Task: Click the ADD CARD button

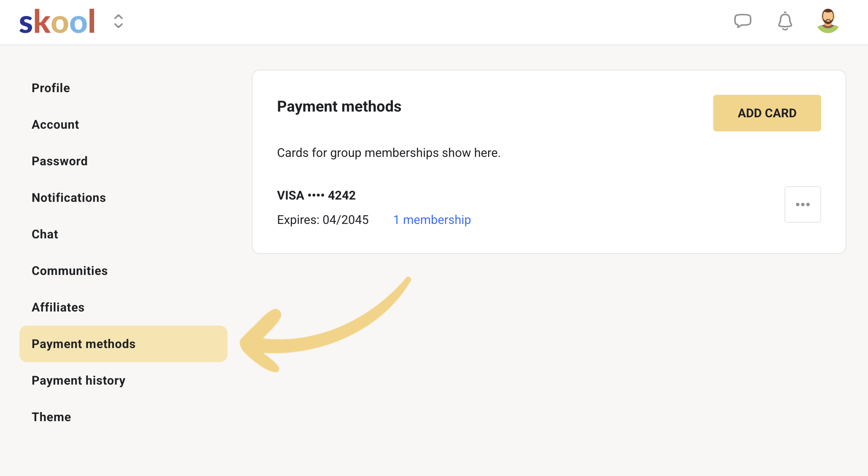Action: coord(767,113)
